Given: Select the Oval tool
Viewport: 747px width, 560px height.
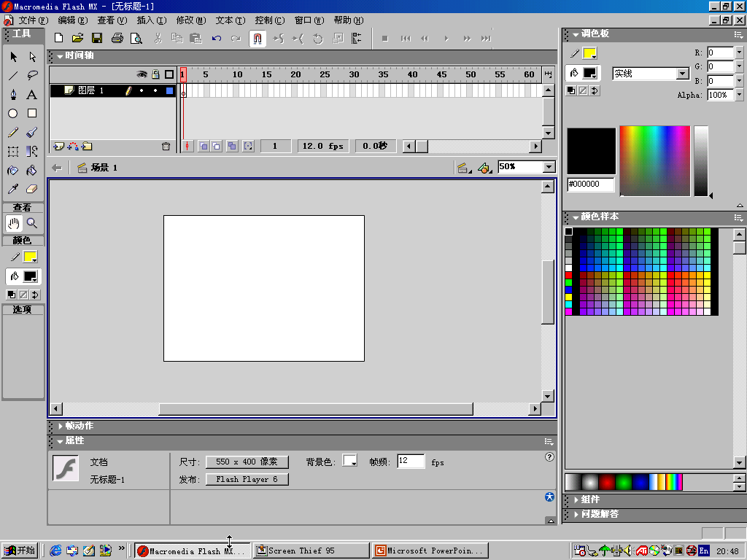Looking at the screenshot, I should pyautogui.click(x=13, y=114).
